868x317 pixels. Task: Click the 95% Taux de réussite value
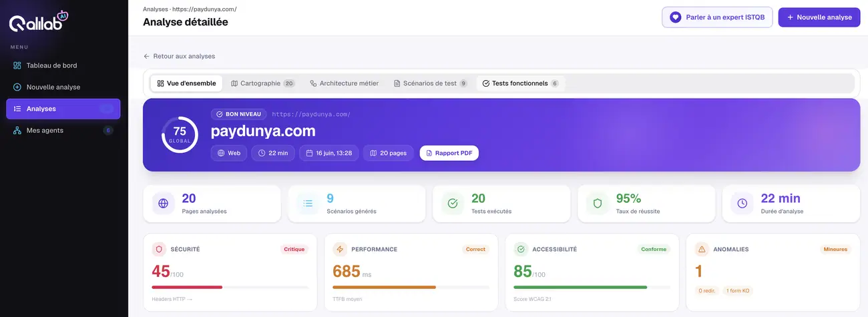628,198
